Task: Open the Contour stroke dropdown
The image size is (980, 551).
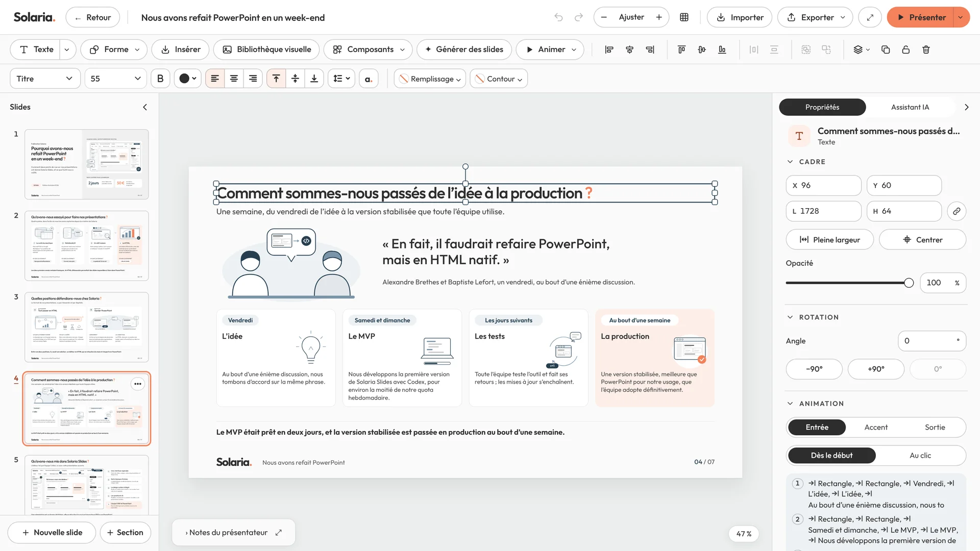Action: pos(499,79)
